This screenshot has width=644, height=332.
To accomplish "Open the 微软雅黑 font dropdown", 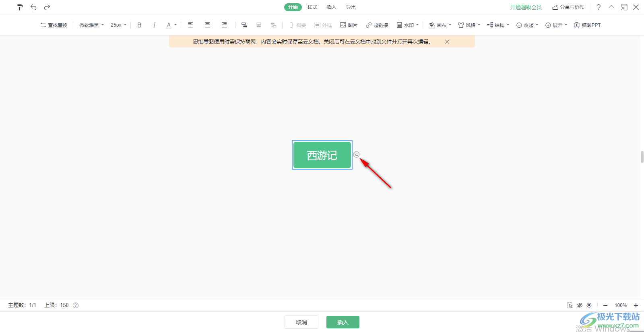I will point(91,25).
